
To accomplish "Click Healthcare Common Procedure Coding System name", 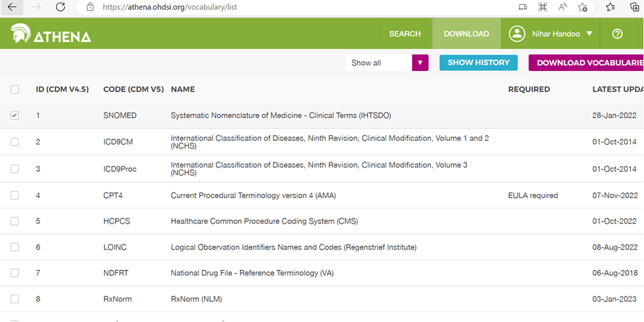I will pyautogui.click(x=264, y=221).
